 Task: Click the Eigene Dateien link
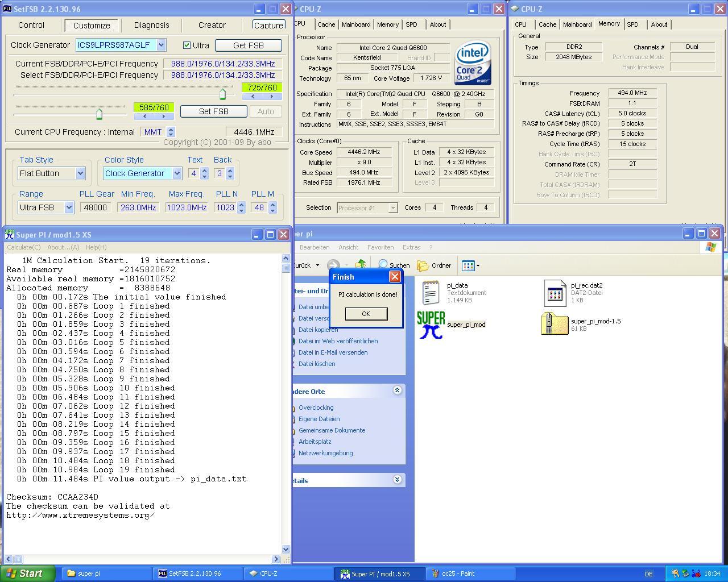319,419
